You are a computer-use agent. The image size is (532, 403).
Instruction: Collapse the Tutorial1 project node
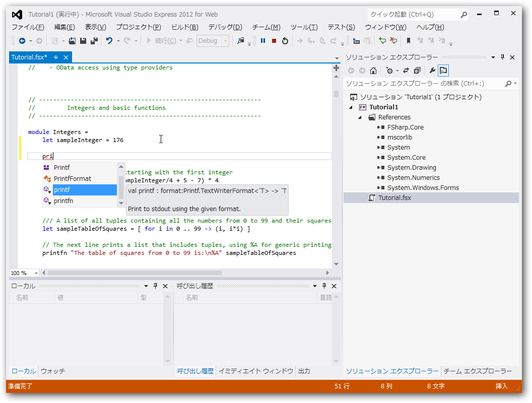(x=351, y=107)
